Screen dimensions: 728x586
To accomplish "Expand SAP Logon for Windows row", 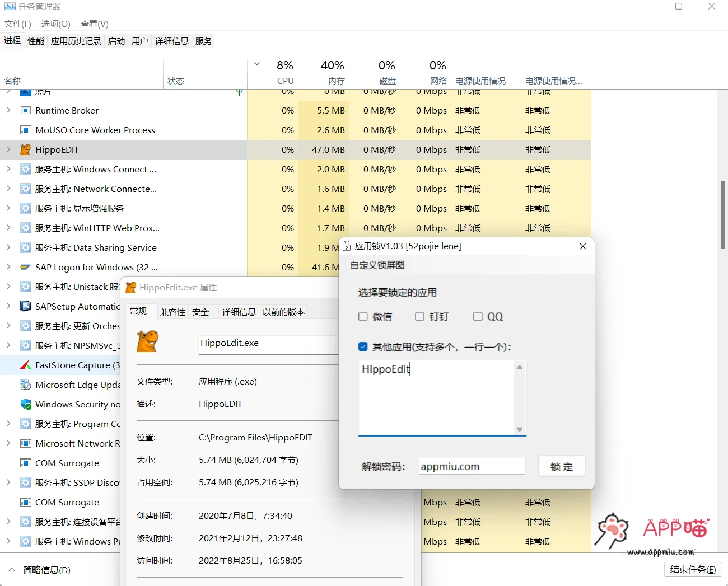I will tap(8, 267).
